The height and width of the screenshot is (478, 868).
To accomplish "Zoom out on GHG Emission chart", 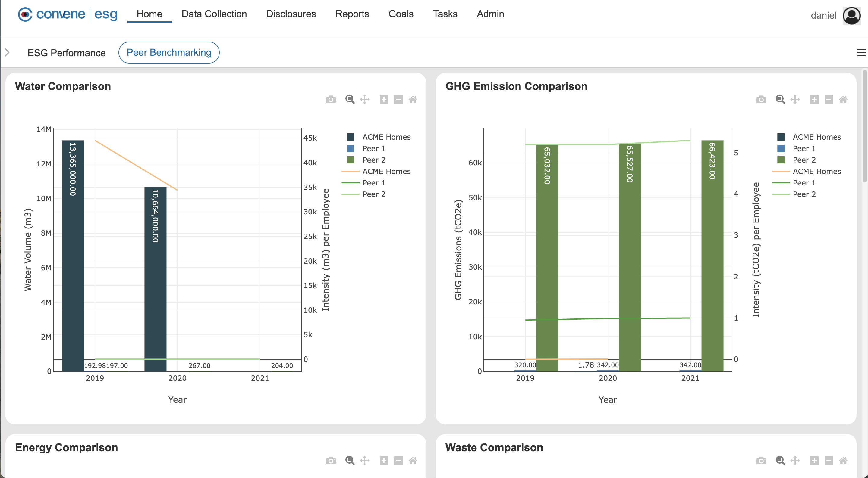I will [829, 99].
